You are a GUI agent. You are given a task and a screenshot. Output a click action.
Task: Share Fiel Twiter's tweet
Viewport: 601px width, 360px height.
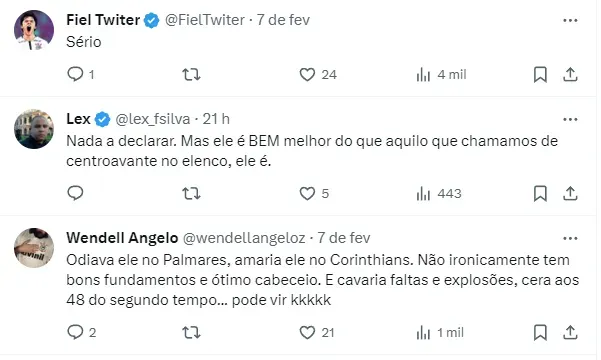pyautogui.click(x=570, y=74)
